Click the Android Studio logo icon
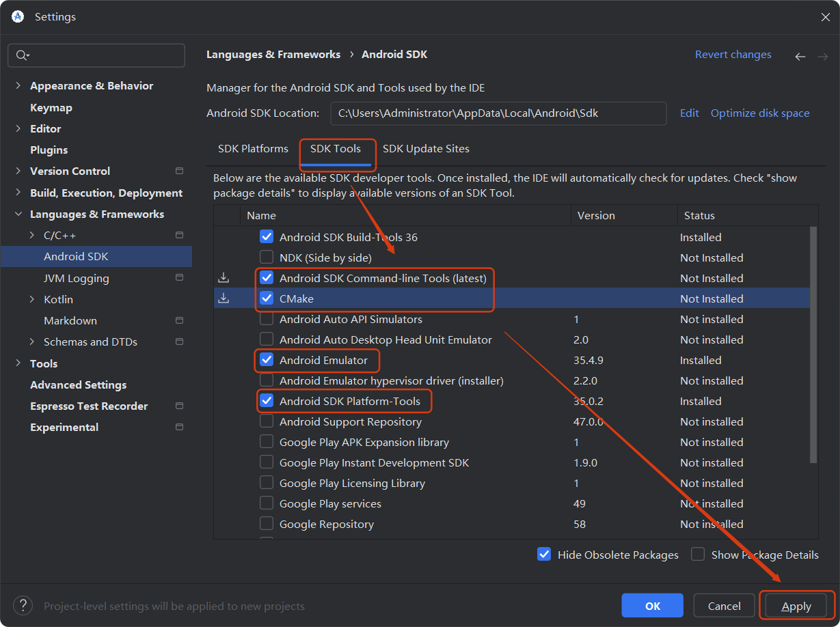This screenshot has height=627, width=840. click(x=18, y=16)
